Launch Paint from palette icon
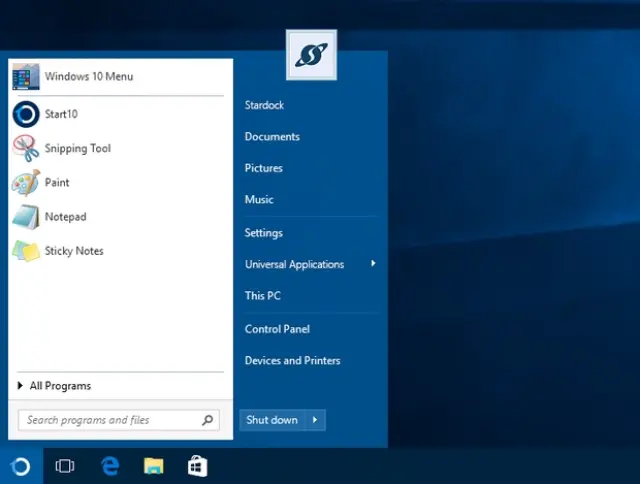 [26, 183]
